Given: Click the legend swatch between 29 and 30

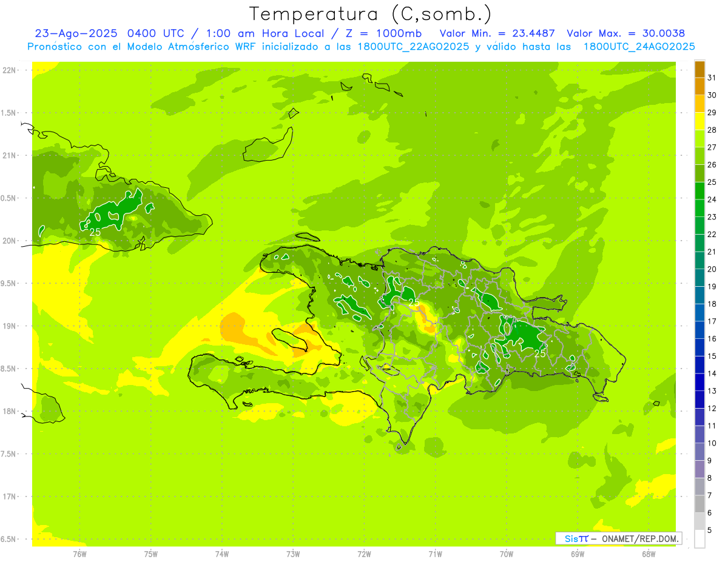Looking at the screenshot, I should pos(699,104).
